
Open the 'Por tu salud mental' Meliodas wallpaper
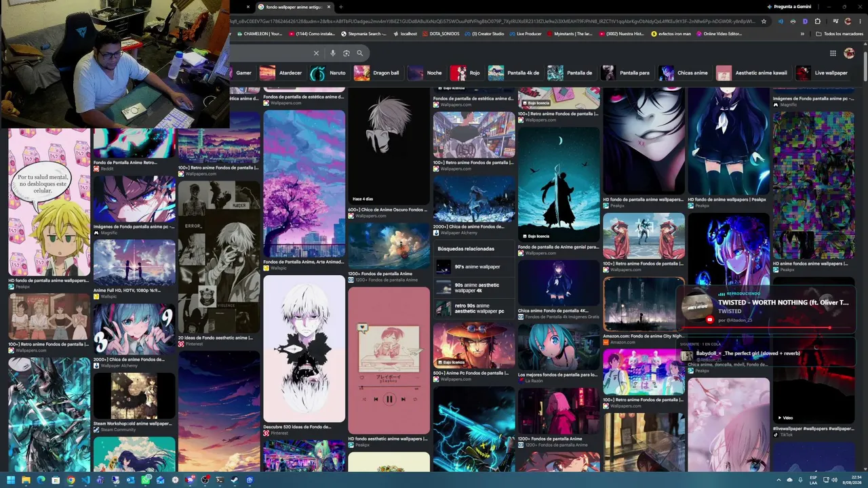(49, 202)
